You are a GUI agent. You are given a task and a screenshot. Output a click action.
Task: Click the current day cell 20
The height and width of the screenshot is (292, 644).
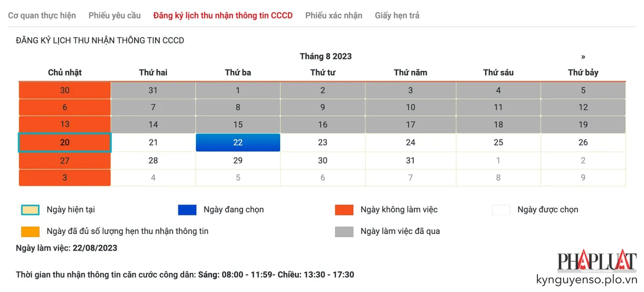click(65, 143)
